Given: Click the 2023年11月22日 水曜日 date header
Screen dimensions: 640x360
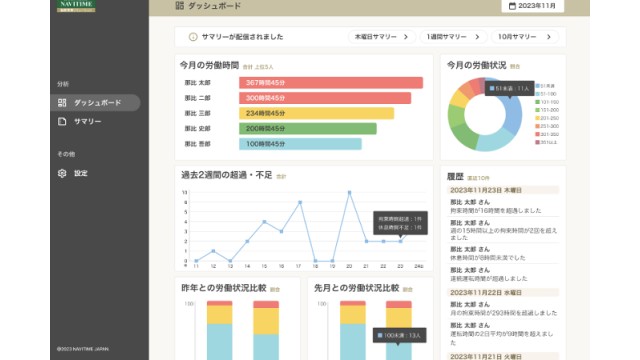Looking at the screenshot, I should coord(502,293).
